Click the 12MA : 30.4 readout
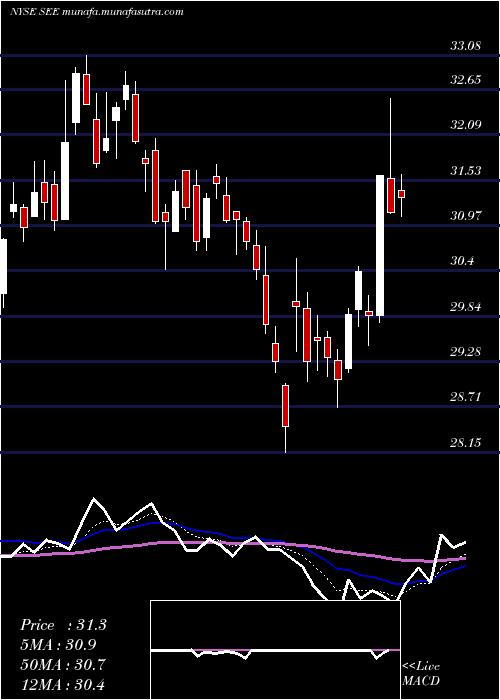Image resolution: width=500 pixels, height=700 pixels. [x=62, y=684]
